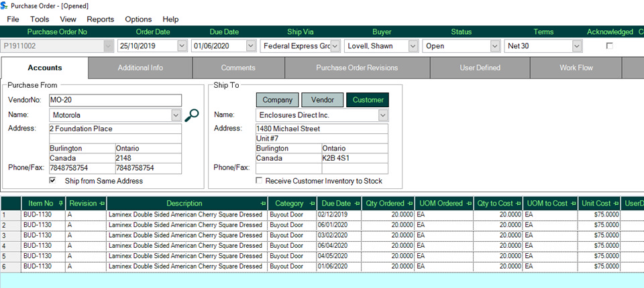The height and width of the screenshot is (288, 644).
Task: Click the pin icon in Qty Ordered header
Action: click(410, 204)
